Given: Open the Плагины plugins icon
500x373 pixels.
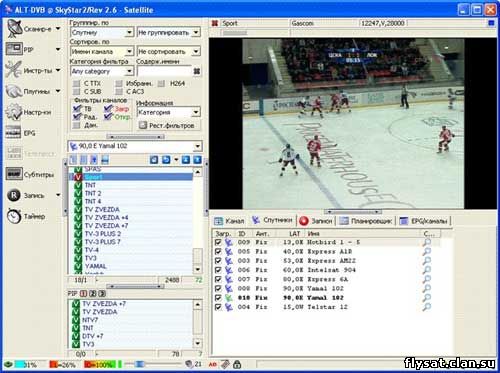Looking at the screenshot, I should 14,91.
